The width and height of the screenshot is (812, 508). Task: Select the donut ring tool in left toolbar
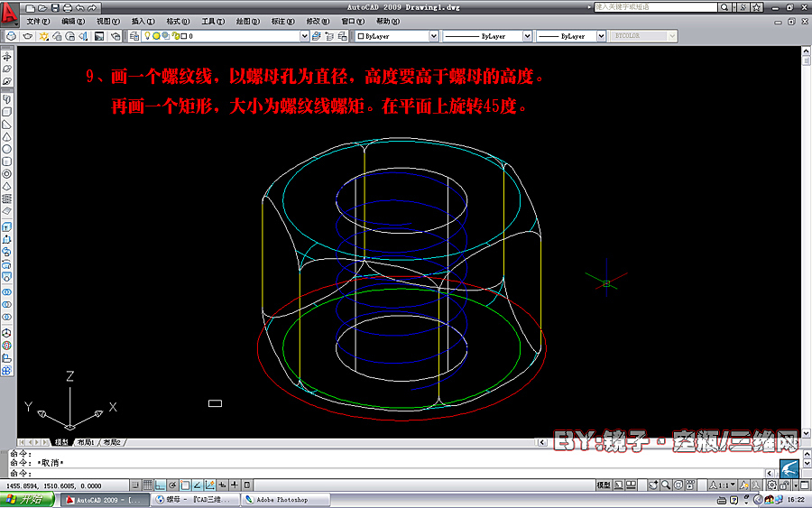[6, 174]
